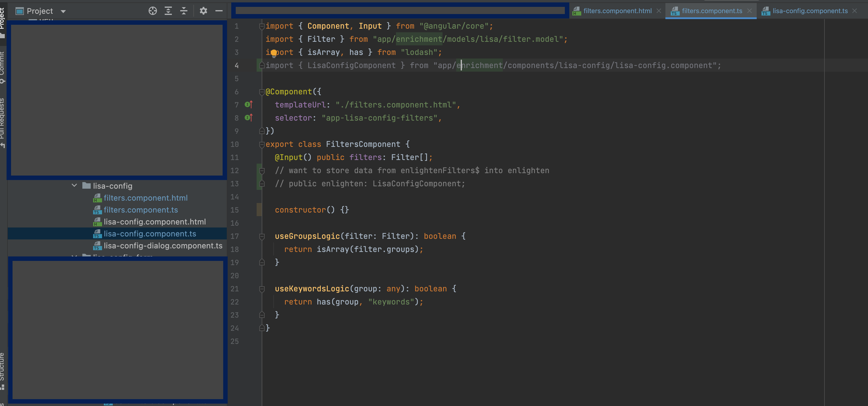Open filters.component.ts in the tree
This screenshot has height=406, width=868.
141,210
